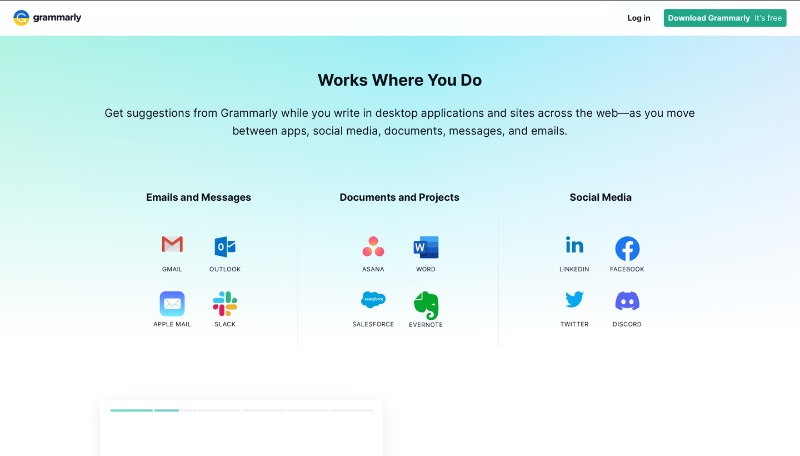Open the Twitter bird icon
This screenshot has width=800, height=456.
(574, 300)
